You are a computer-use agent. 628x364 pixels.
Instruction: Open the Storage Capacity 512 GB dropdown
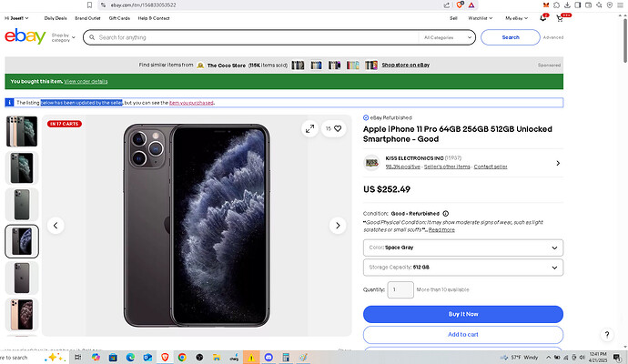[463, 268]
